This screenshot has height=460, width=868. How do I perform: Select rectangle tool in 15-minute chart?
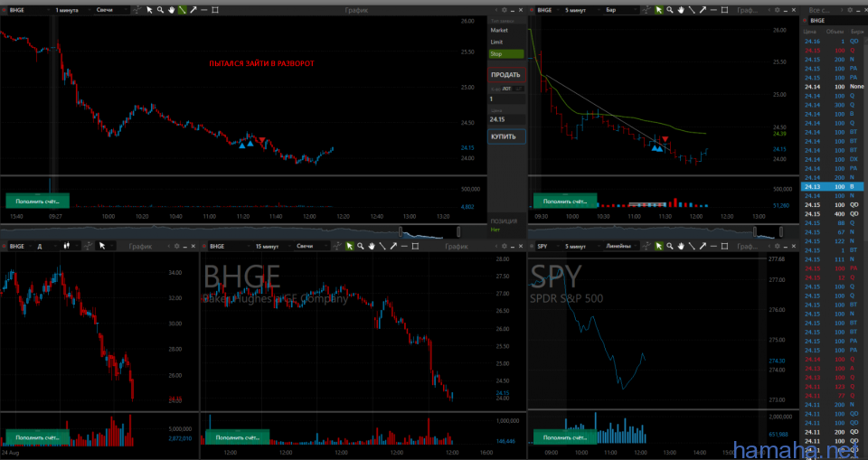415,246
